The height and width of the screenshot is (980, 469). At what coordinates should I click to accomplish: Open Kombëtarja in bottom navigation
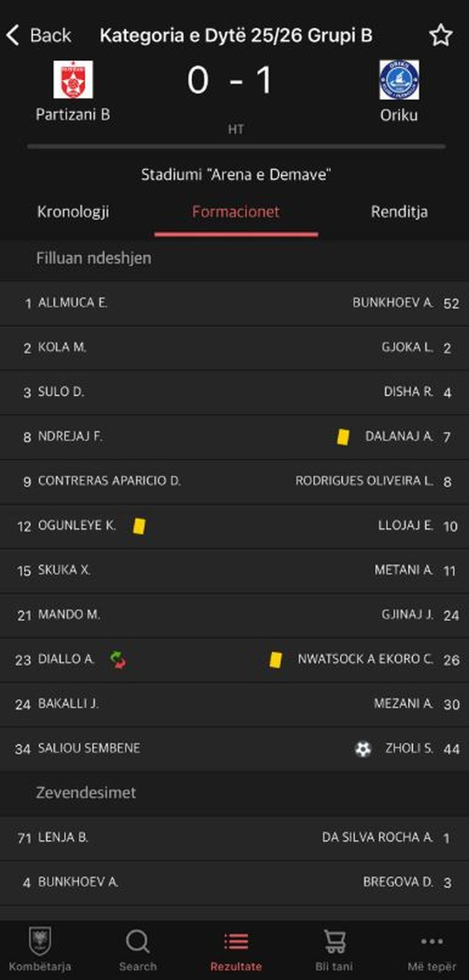(x=40, y=949)
